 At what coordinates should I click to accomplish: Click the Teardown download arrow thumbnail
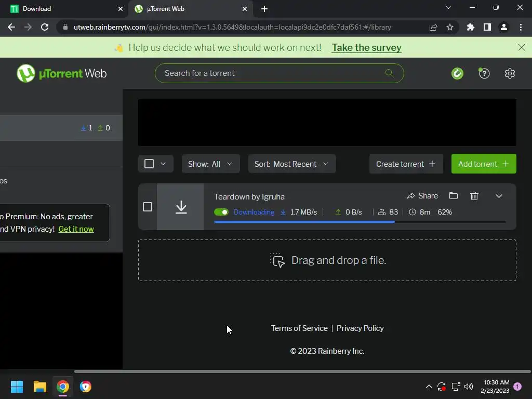[x=181, y=207]
